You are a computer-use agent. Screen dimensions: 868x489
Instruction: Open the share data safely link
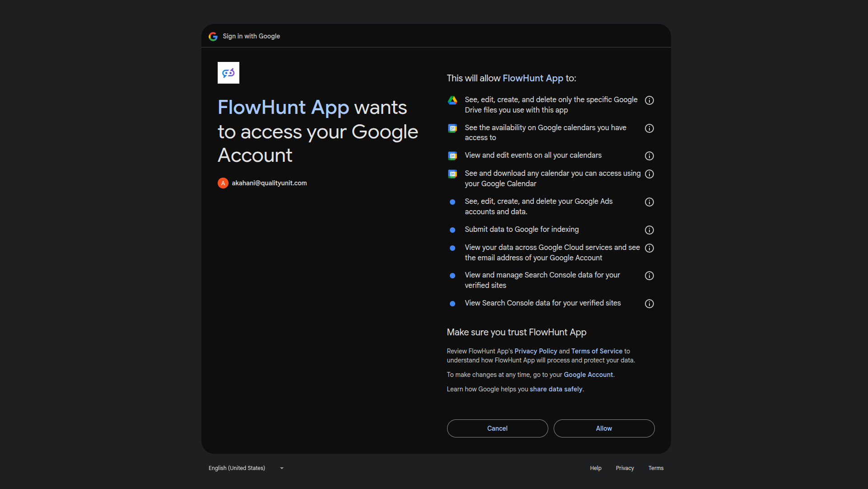pyautogui.click(x=555, y=389)
